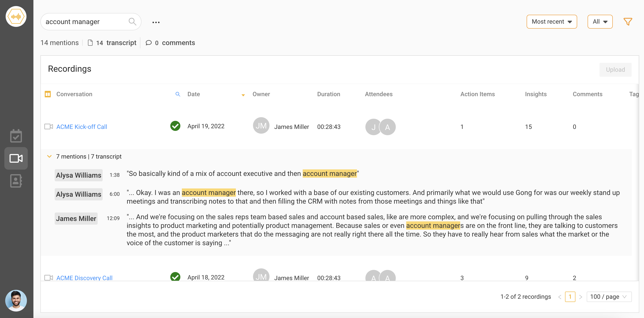Screen dimensions: 644x318
Task: Click the waveform logo icon
Action: tap(16, 16)
